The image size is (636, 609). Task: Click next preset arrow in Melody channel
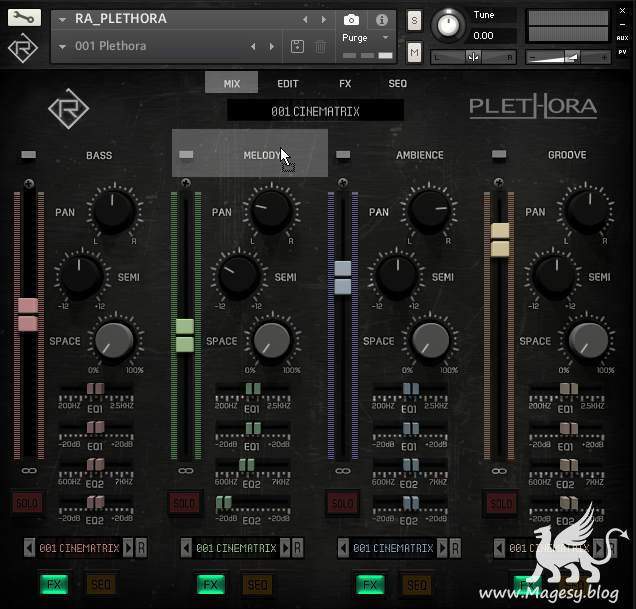[x=285, y=548]
